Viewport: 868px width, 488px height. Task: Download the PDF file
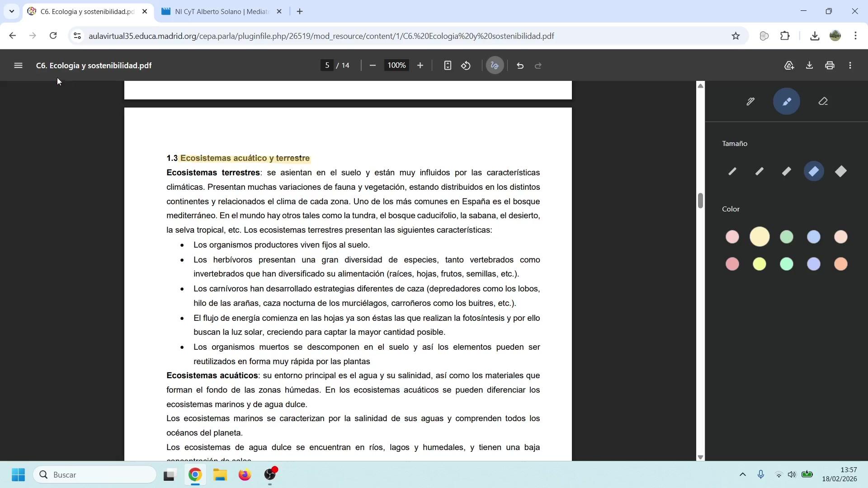(x=809, y=66)
